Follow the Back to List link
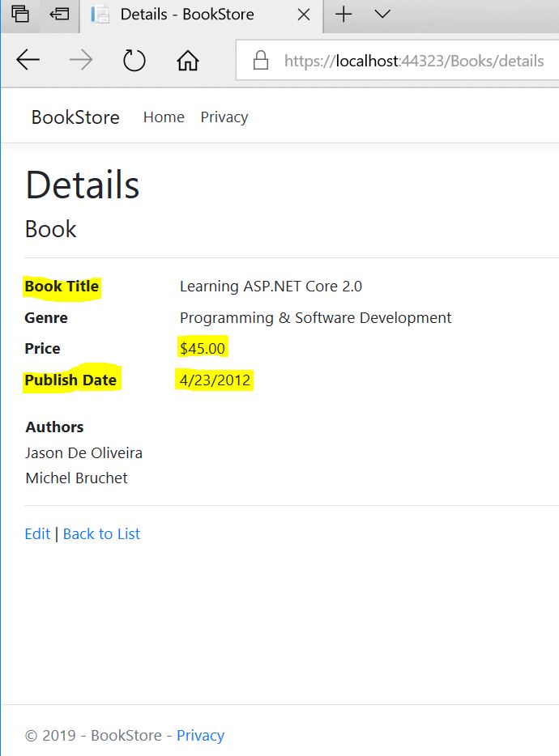 click(x=101, y=534)
